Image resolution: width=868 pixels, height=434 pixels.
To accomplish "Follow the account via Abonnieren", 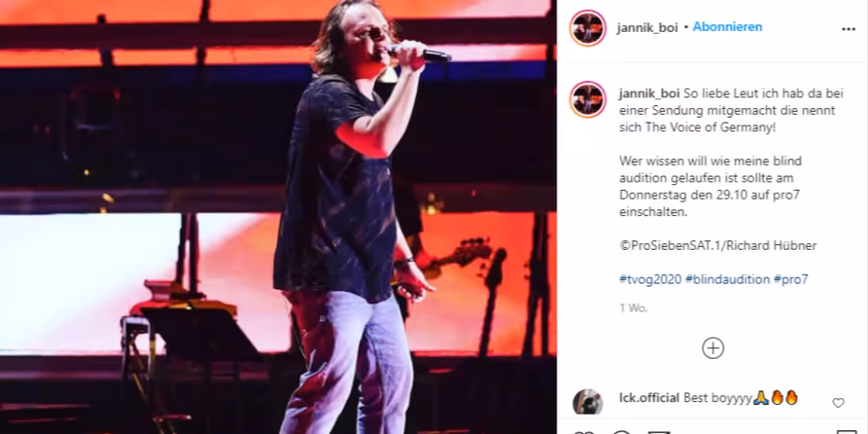I will tap(727, 27).
